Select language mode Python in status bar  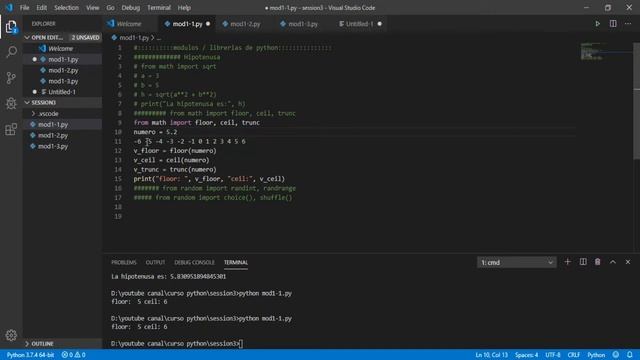(596, 355)
